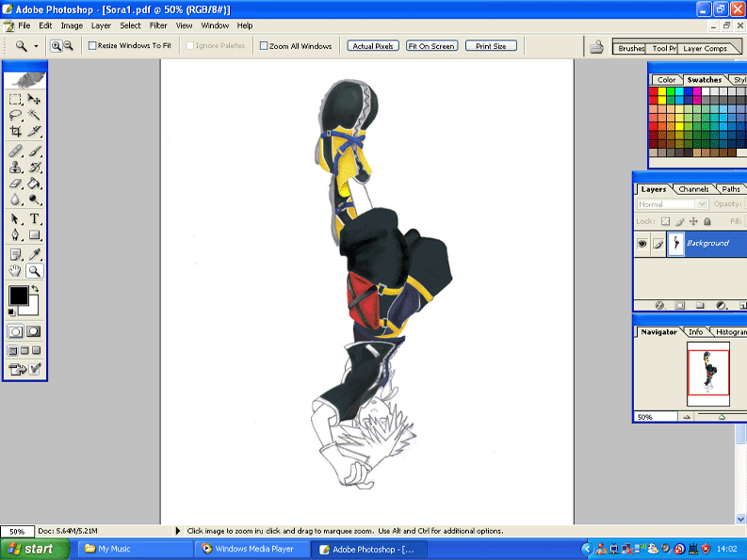Click the Zoom In icon in options bar
Viewport: 747px width, 560px height.
pyautogui.click(x=57, y=46)
